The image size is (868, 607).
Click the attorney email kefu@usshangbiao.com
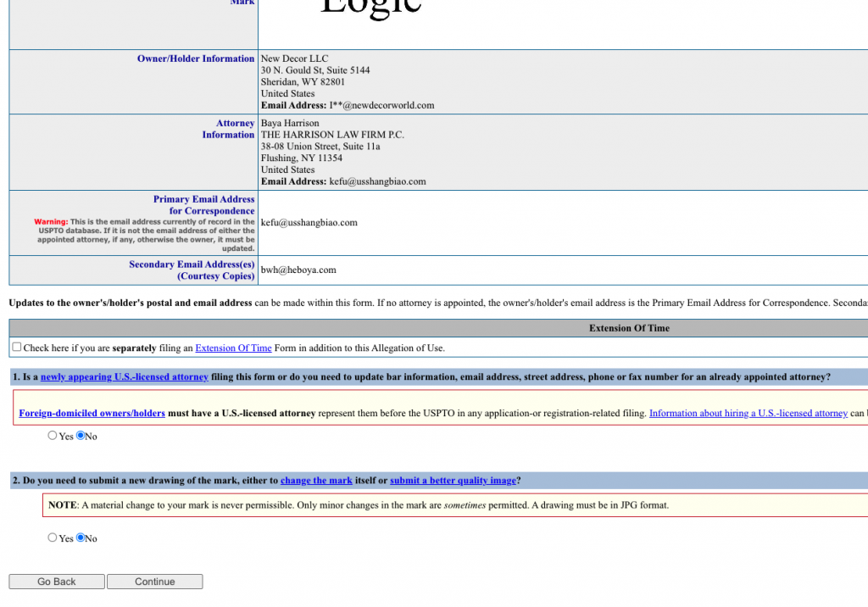(x=377, y=181)
